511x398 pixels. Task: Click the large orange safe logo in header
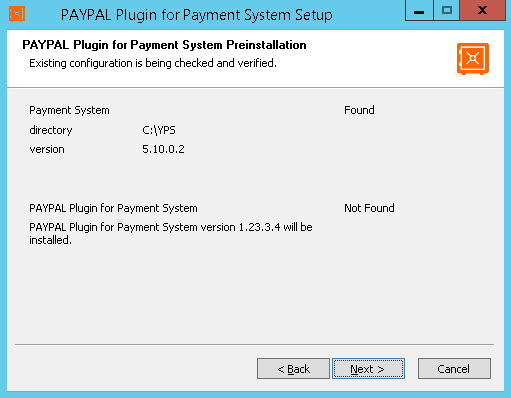473,59
